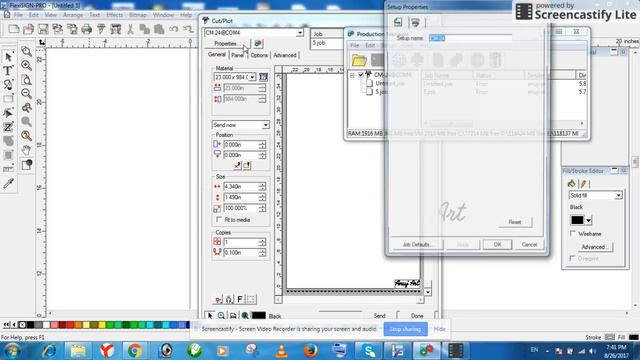Click the black fill color swatch
640x360 pixels.
(x=577, y=220)
